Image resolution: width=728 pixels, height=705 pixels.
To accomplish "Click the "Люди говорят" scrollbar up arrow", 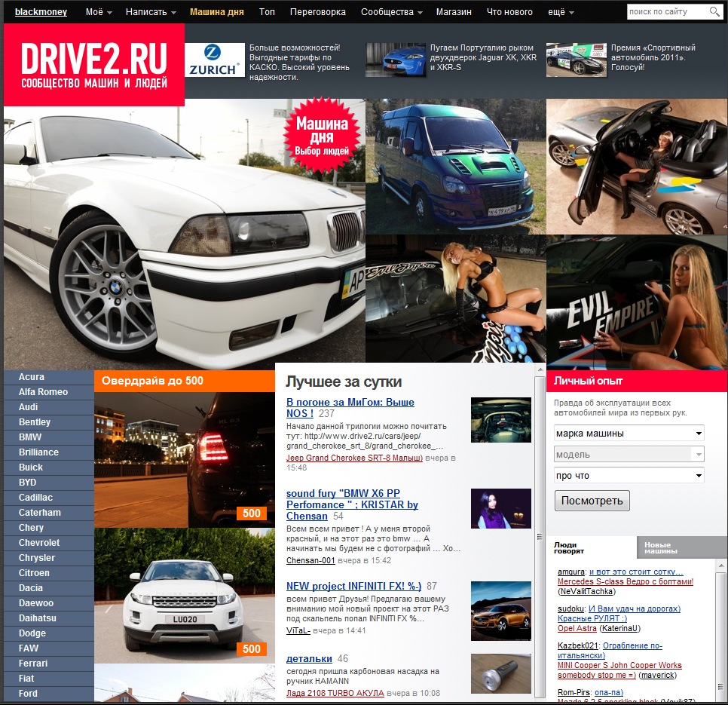I will [x=721, y=566].
